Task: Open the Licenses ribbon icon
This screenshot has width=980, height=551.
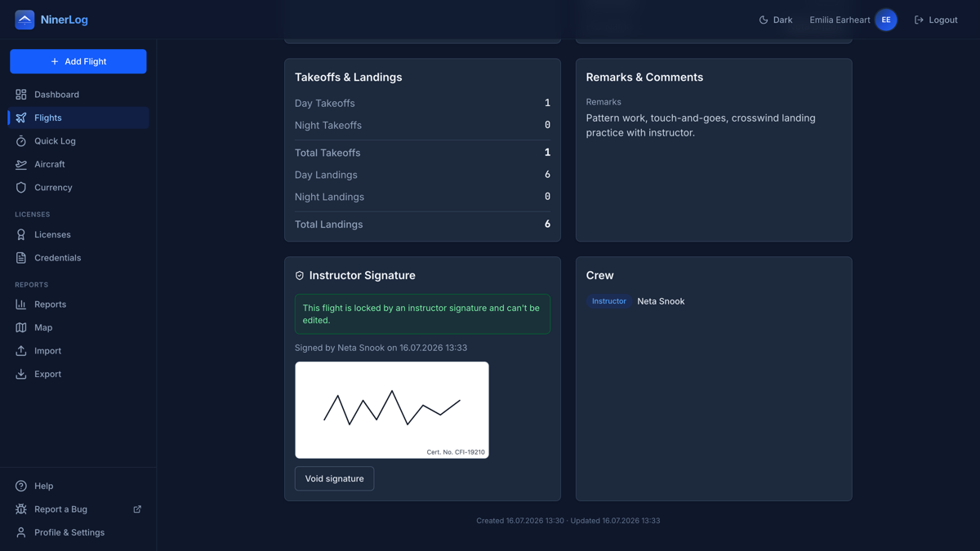Action: 21,234
